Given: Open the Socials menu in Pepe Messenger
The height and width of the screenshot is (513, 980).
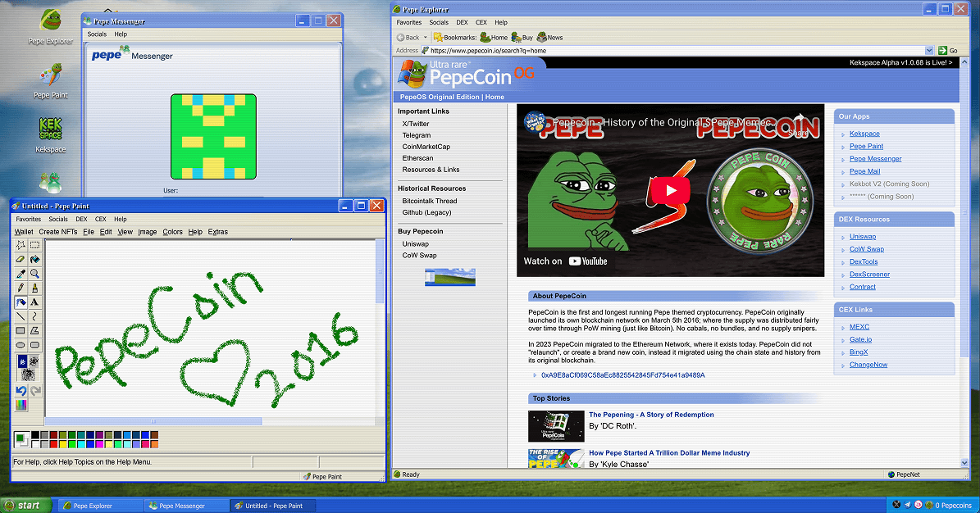Looking at the screenshot, I should pos(97,34).
